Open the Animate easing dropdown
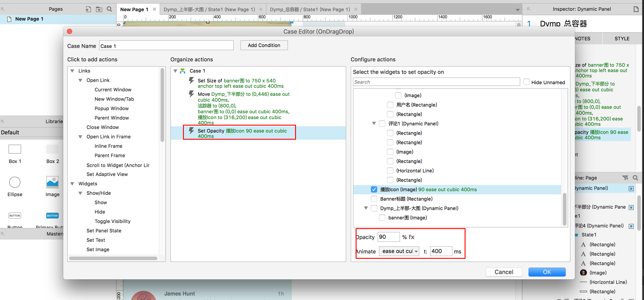Image resolution: width=644 pixels, height=300 pixels. coord(399,251)
